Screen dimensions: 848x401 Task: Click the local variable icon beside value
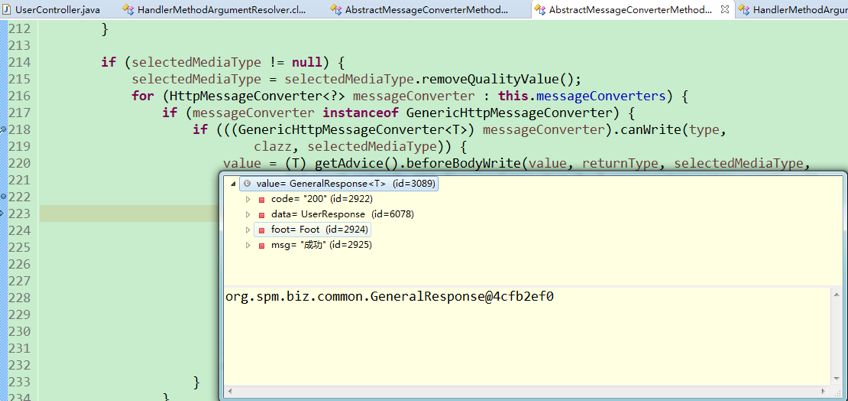(x=248, y=184)
